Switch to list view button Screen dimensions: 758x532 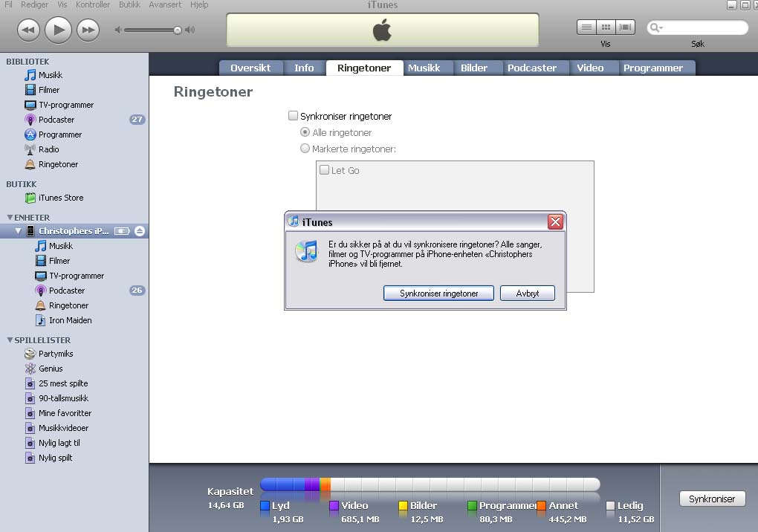(586, 27)
